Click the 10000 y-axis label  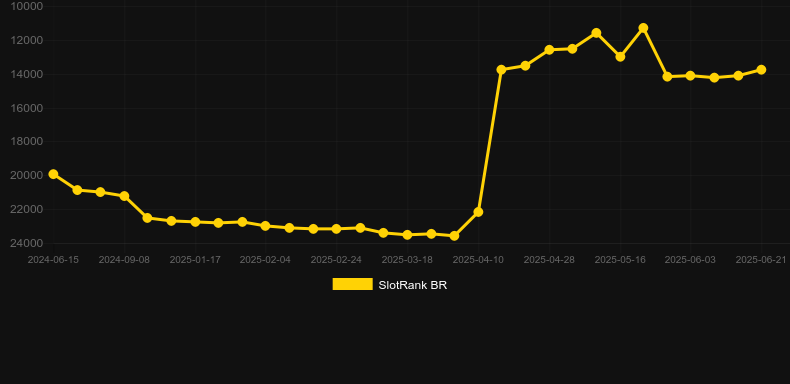26,6
